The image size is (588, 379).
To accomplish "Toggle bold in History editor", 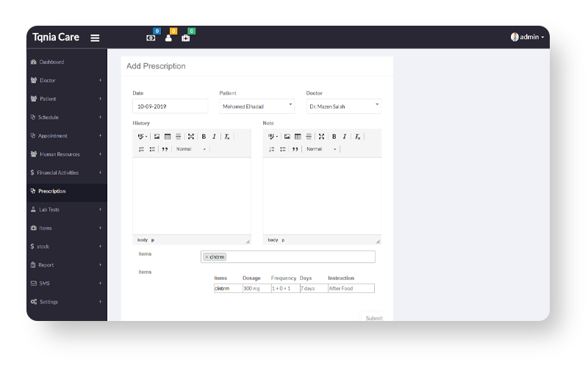I will pyautogui.click(x=204, y=137).
